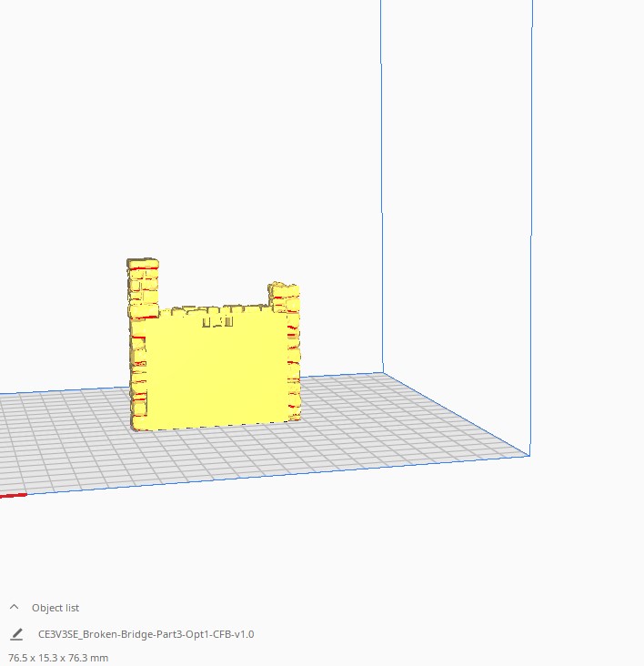
Task: Click the small window notches atop wall
Action: coord(217,321)
